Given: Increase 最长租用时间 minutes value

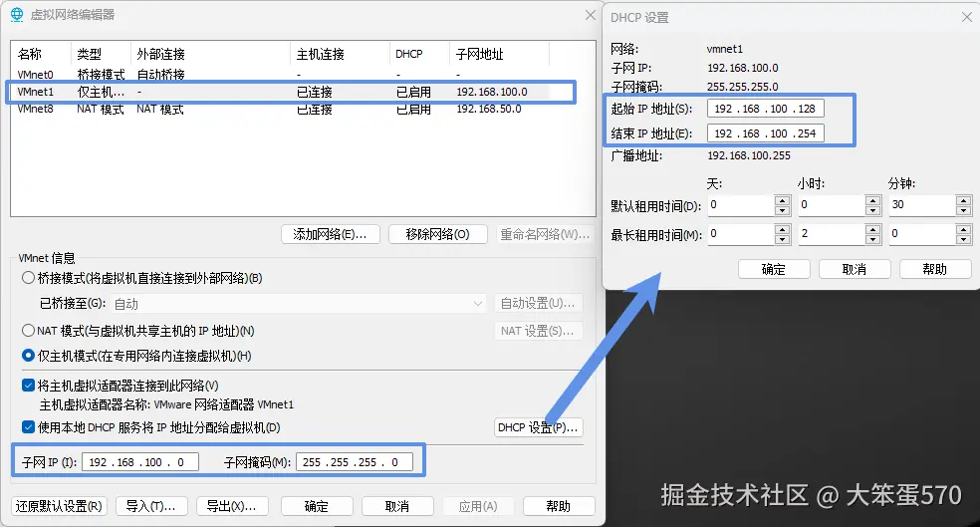Looking at the screenshot, I should pyautogui.click(x=963, y=229).
